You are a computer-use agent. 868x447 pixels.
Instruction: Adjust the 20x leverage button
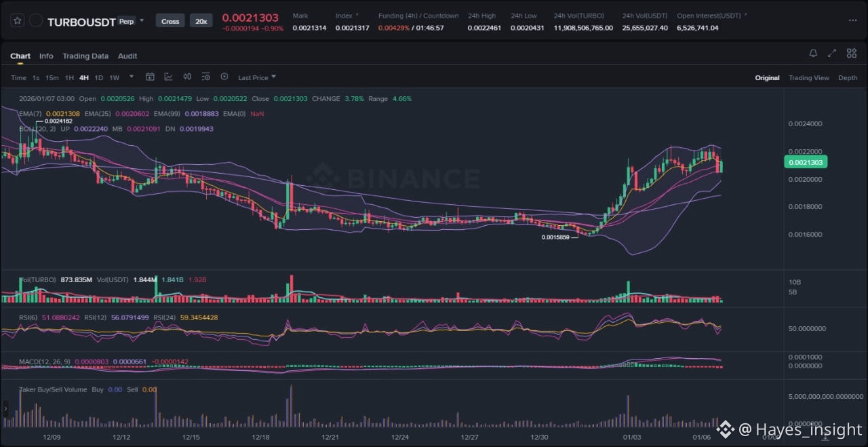click(201, 21)
